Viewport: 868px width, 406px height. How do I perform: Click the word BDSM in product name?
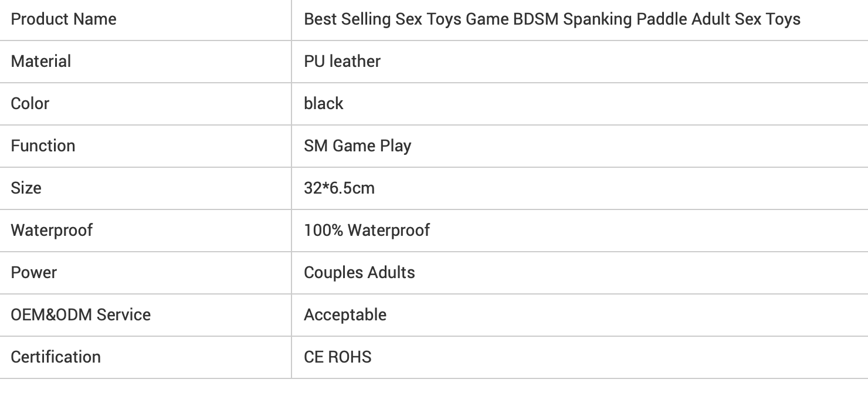536,19
